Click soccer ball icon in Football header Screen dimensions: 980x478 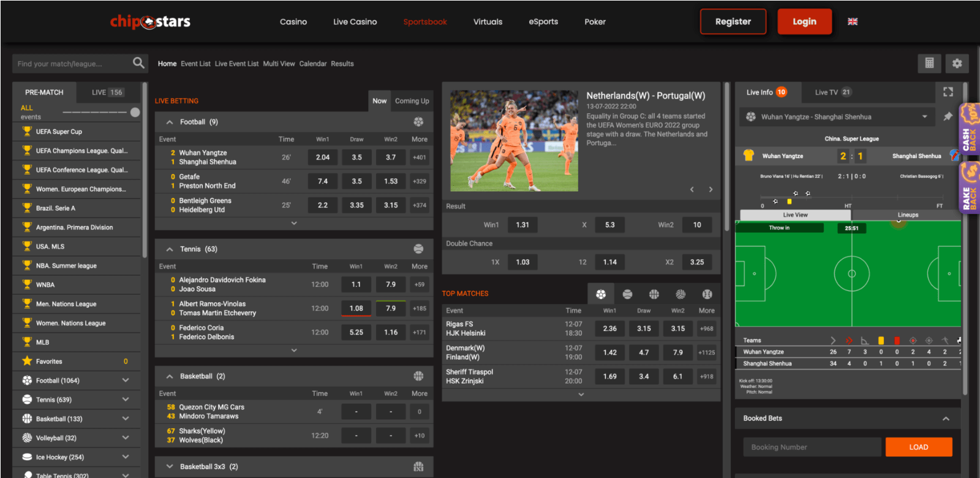coord(418,122)
